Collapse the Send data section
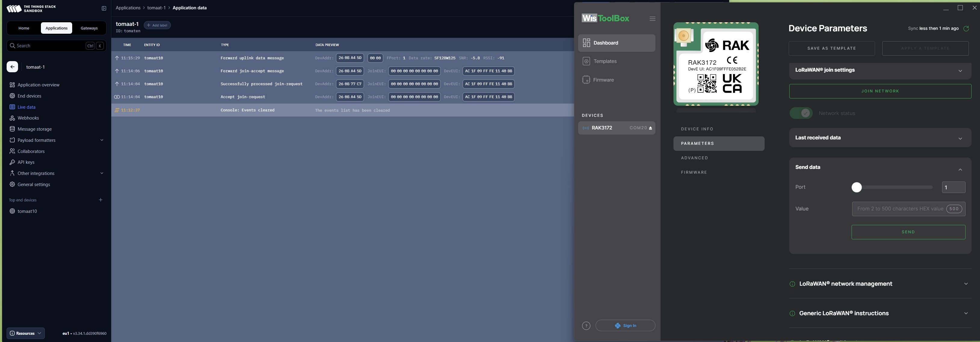This screenshot has width=980, height=342. click(x=960, y=169)
